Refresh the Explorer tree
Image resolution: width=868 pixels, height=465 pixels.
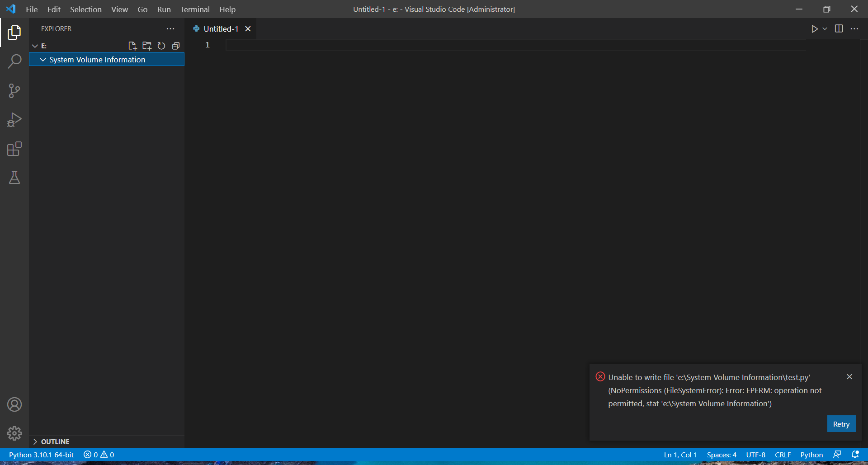pyautogui.click(x=161, y=46)
